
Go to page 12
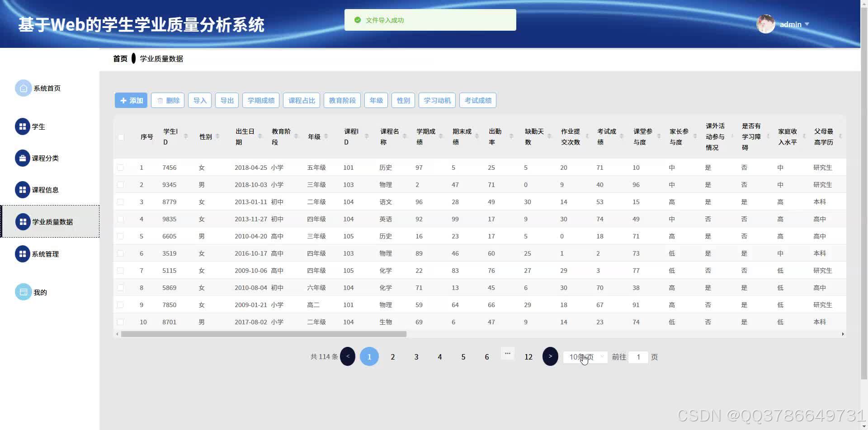528,357
